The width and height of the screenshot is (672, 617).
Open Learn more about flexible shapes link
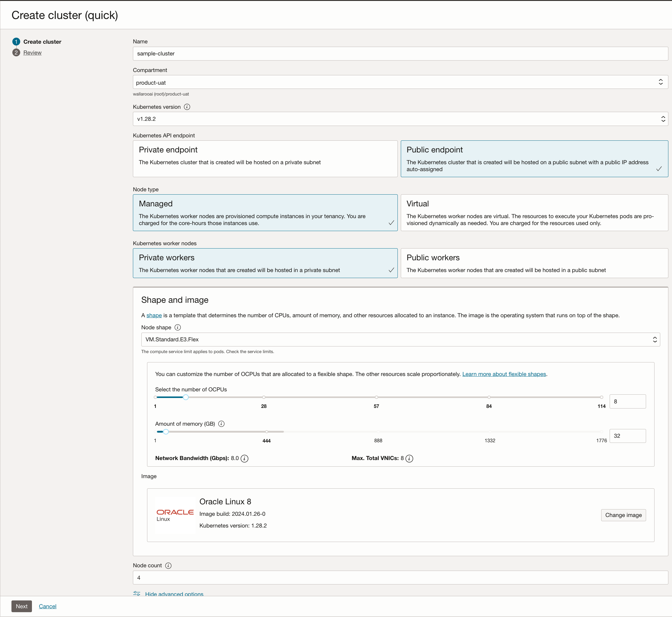coord(504,374)
